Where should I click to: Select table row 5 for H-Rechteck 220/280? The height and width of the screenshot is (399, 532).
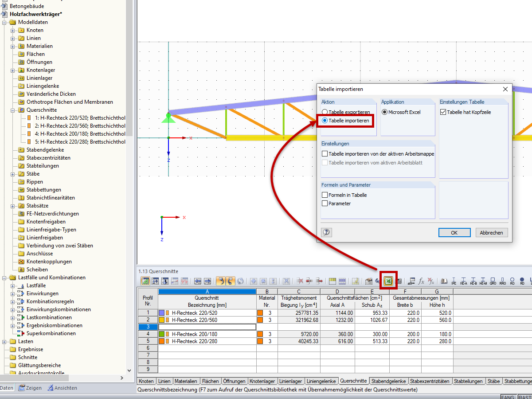coord(148,341)
